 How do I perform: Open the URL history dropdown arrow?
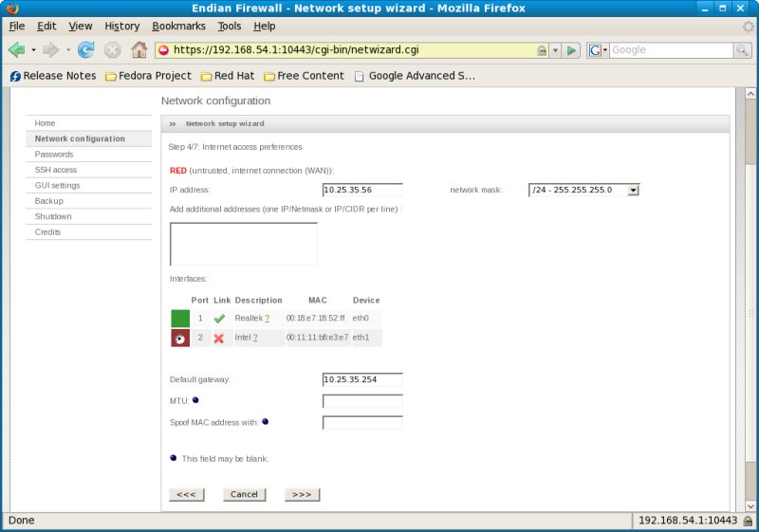tap(556, 50)
